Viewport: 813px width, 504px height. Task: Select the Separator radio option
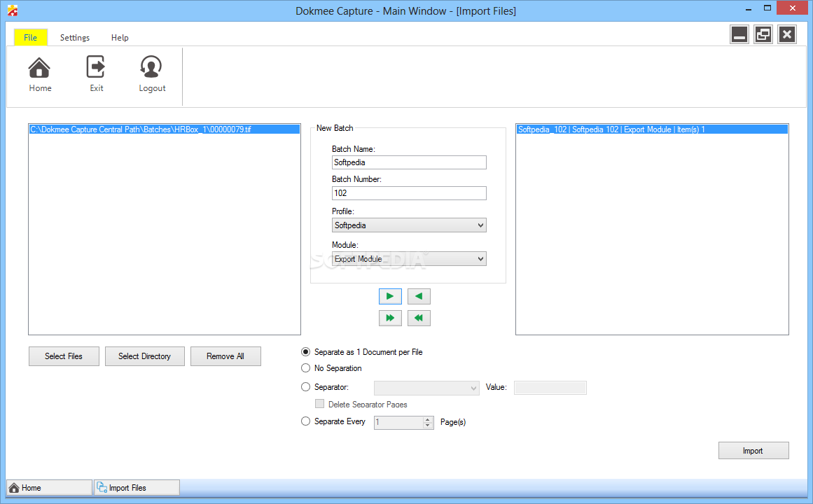point(306,387)
